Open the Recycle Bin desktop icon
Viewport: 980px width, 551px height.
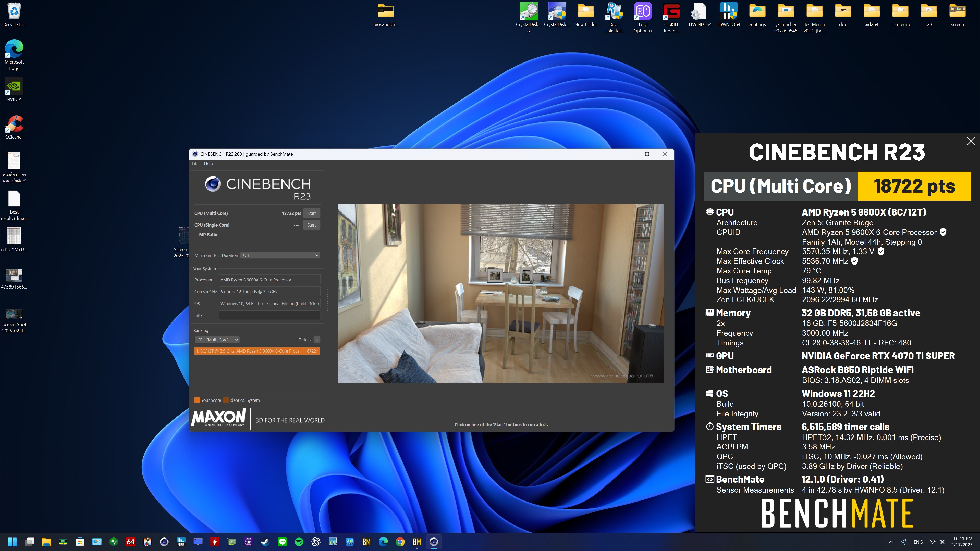(x=14, y=15)
